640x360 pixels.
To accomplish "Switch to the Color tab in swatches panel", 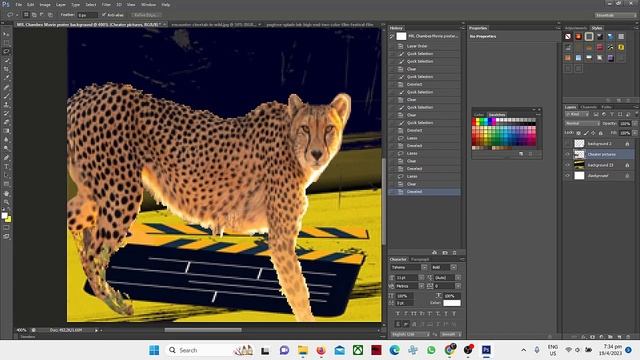I will pyautogui.click(x=479, y=115).
